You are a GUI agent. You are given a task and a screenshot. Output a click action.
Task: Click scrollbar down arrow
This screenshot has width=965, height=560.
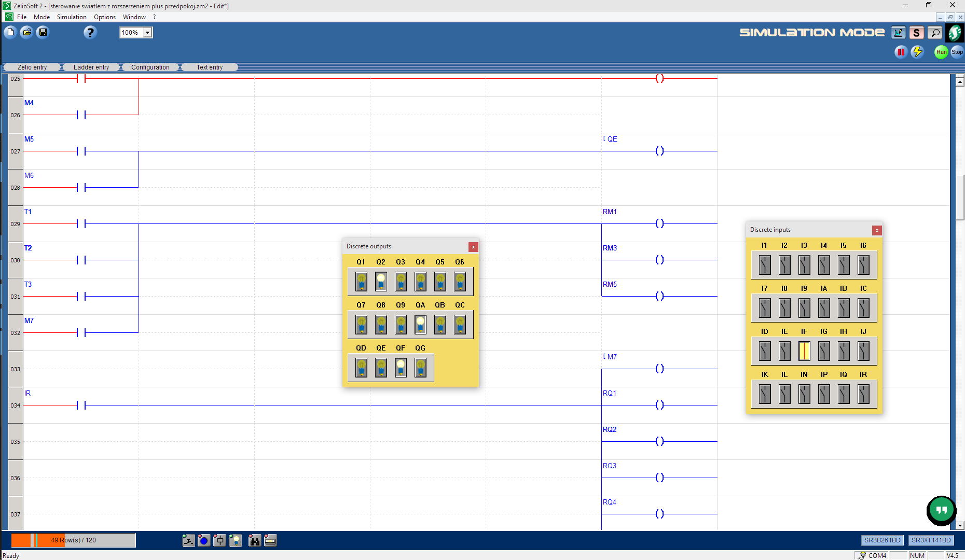pos(960,525)
